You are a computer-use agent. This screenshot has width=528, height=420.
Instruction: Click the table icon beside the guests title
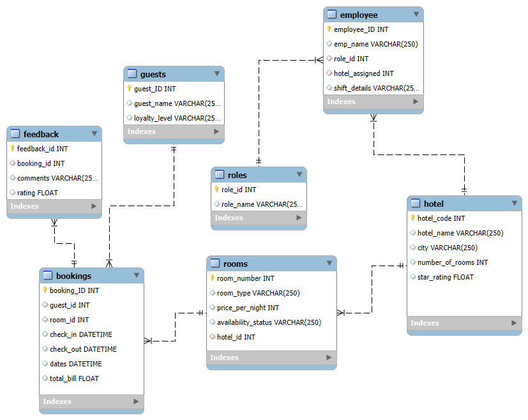132,74
